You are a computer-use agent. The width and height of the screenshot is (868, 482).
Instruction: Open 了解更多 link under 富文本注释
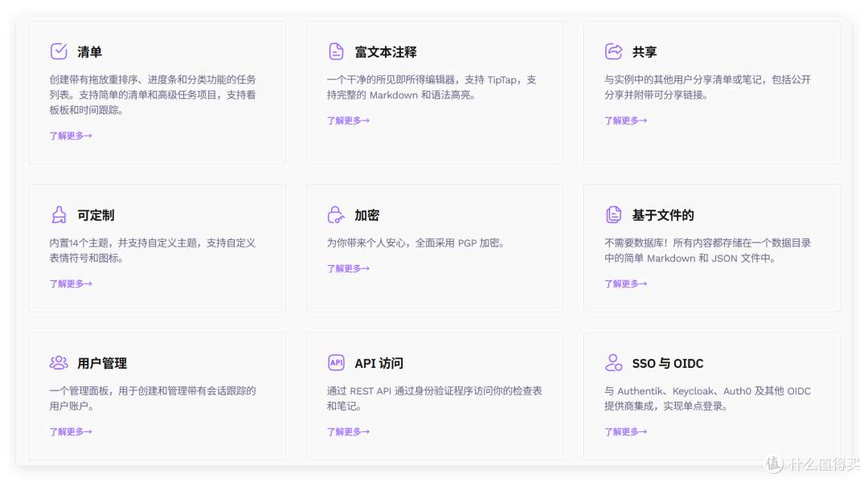(348, 120)
